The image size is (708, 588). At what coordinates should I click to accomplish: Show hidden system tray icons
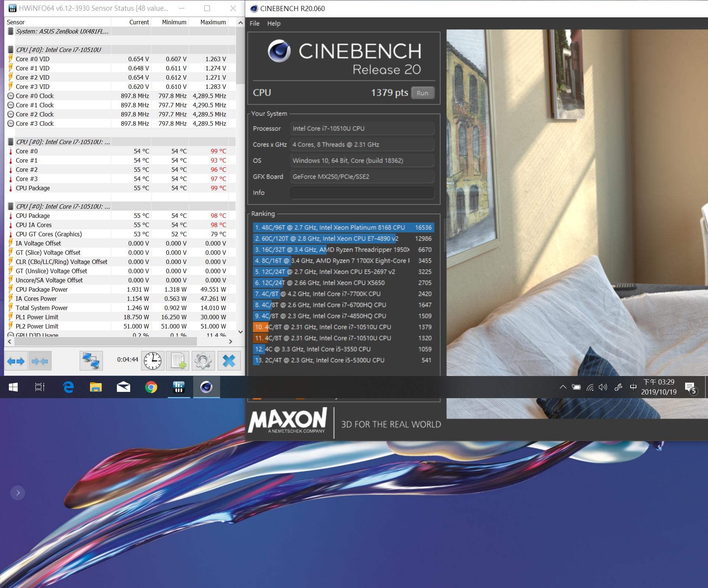pyautogui.click(x=563, y=387)
